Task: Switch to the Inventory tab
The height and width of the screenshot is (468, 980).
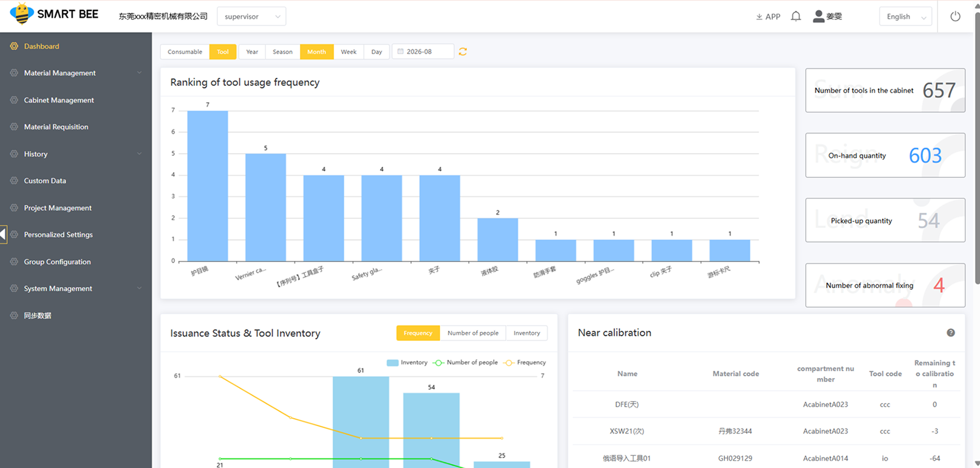Action: tap(526, 333)
